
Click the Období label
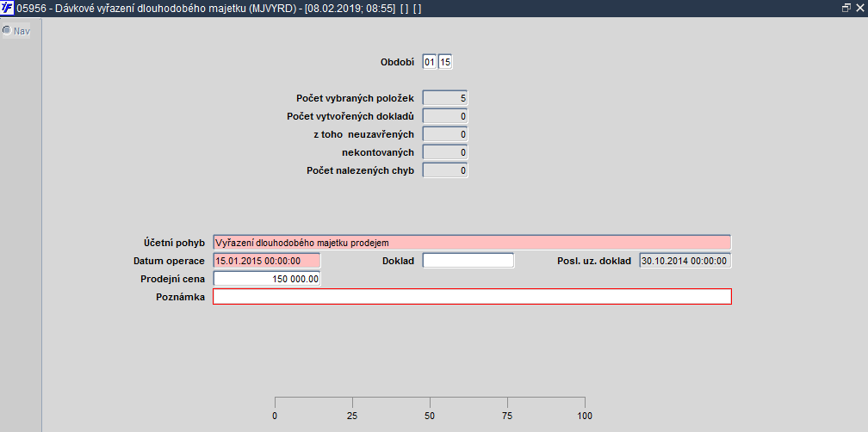[397, 63]
